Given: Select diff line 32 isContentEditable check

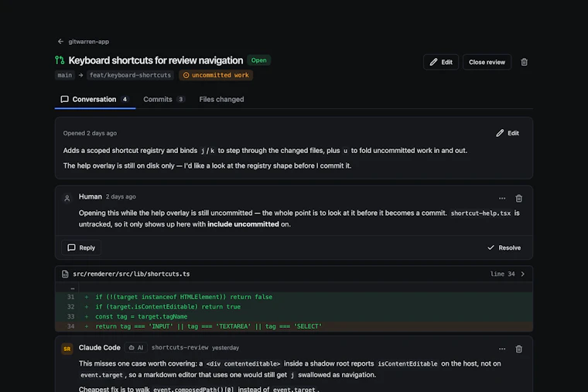Looking at the screenshot, I should 294,306.
